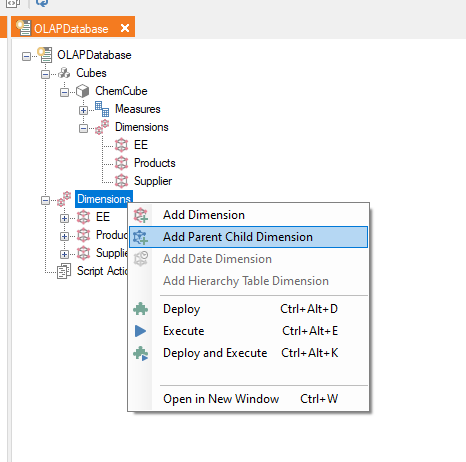
Task: Collapse the OLAPDatabase root node
Action: point(26,56)
